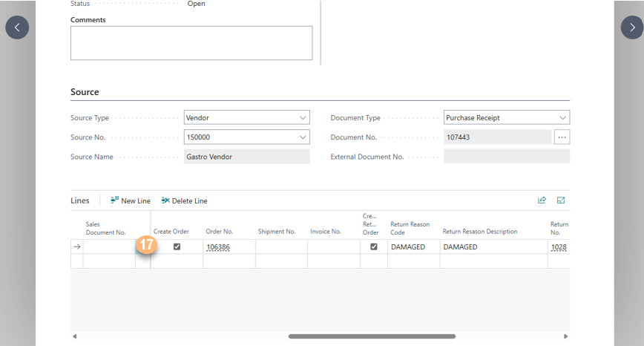Click the Document No. field 107443
Screen dimensions: 644x346
tap(497, 137)
